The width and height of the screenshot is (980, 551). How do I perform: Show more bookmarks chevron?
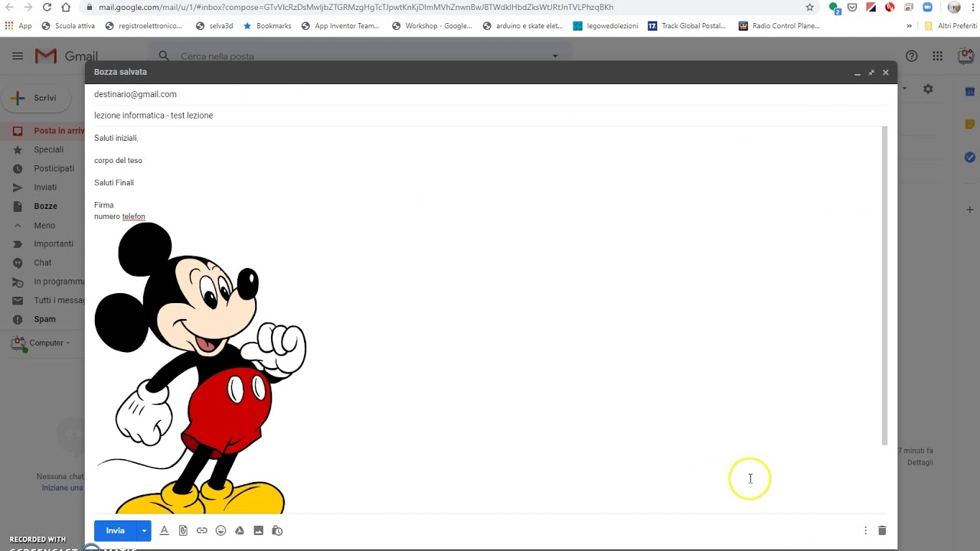click(909, 25)
